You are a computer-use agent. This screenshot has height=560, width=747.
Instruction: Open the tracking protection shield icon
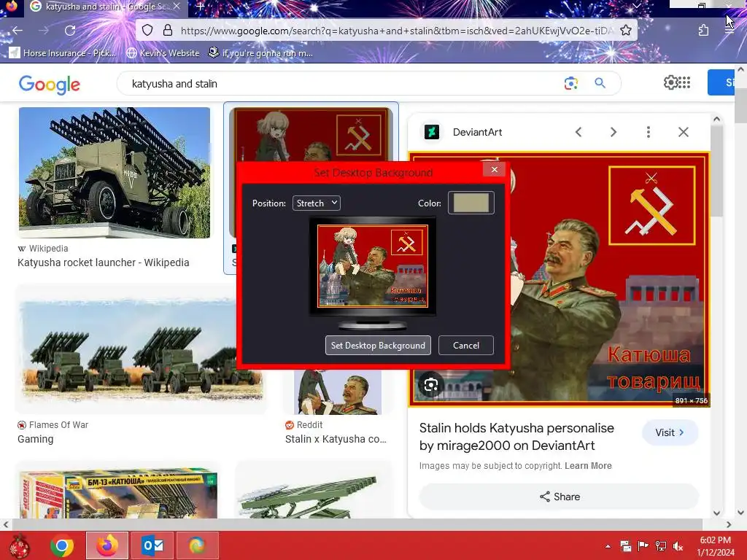(x=147, y=31)
